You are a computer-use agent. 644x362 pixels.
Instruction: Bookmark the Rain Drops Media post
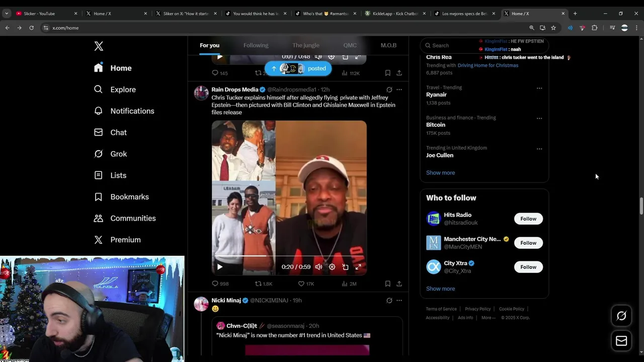387,284
